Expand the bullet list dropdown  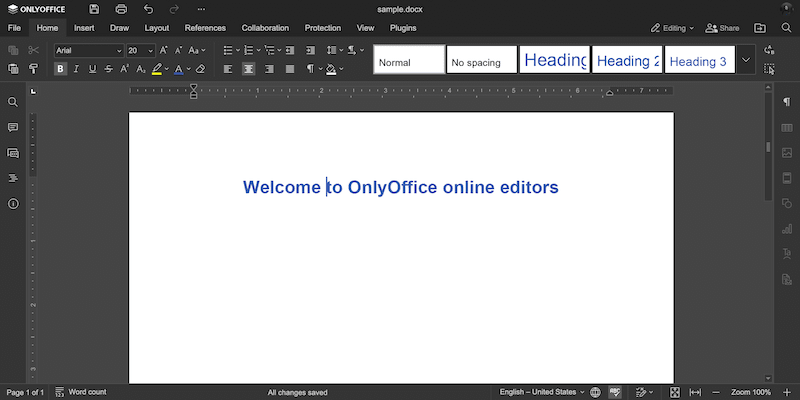[x=238, y=50]
